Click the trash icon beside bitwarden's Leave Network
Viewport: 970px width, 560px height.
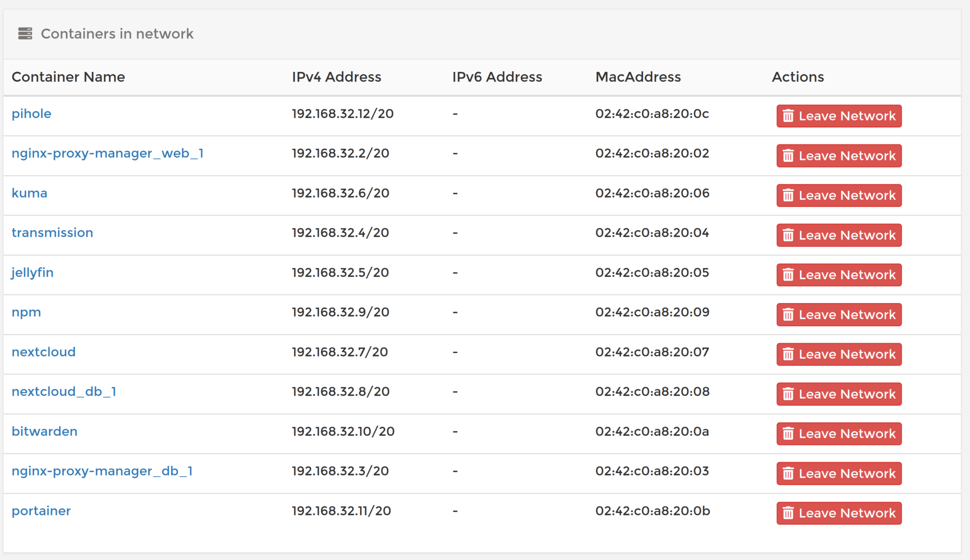click(x=788, y=434)
